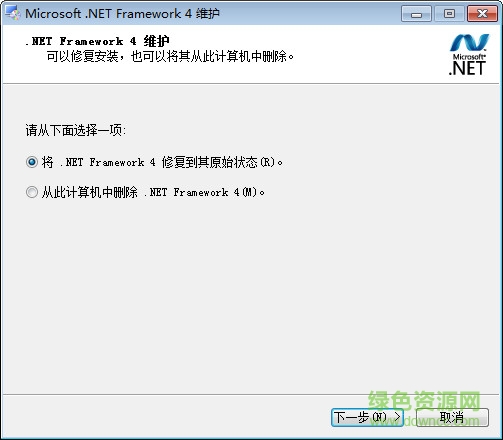Minimize the .NET Framework 4 maintenance window
The height and width of the screenshot is (440, 503).
(416, 14)
